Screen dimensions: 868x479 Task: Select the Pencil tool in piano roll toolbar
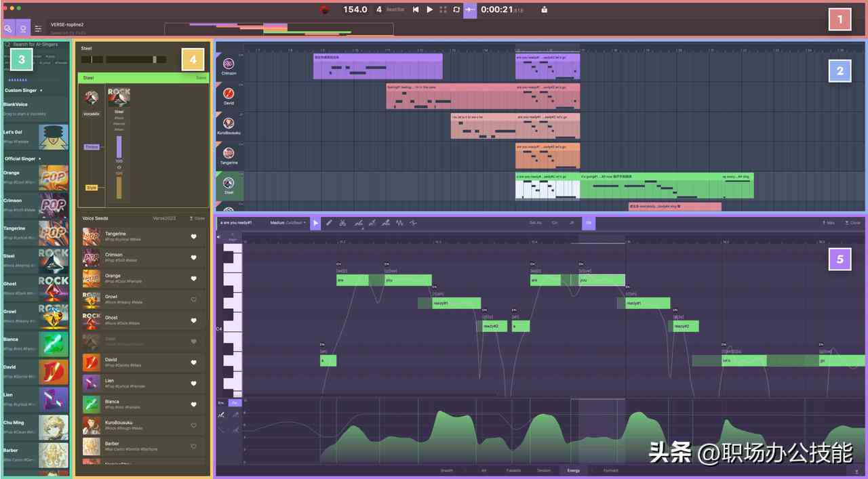click(329, 222)
